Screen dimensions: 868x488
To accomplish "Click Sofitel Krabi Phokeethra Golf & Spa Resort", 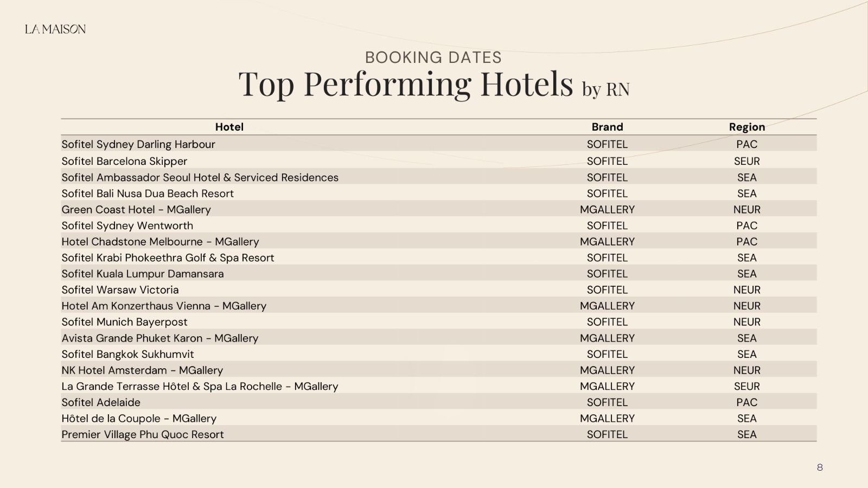I will [x=168, y=258].
